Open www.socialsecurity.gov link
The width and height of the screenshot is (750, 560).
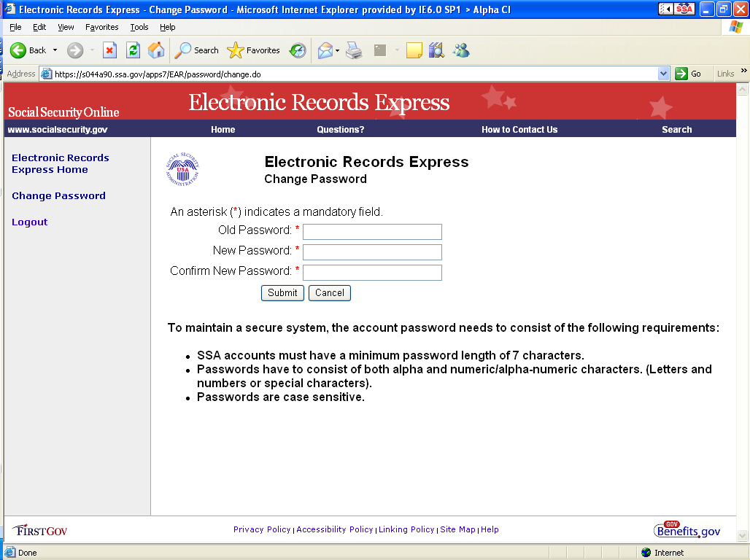click(58, 130)
